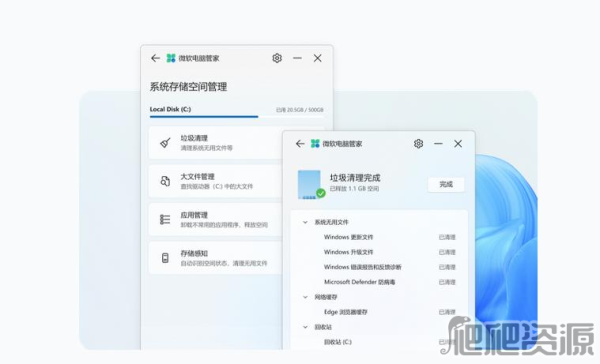Click the 完成 button

446,184
